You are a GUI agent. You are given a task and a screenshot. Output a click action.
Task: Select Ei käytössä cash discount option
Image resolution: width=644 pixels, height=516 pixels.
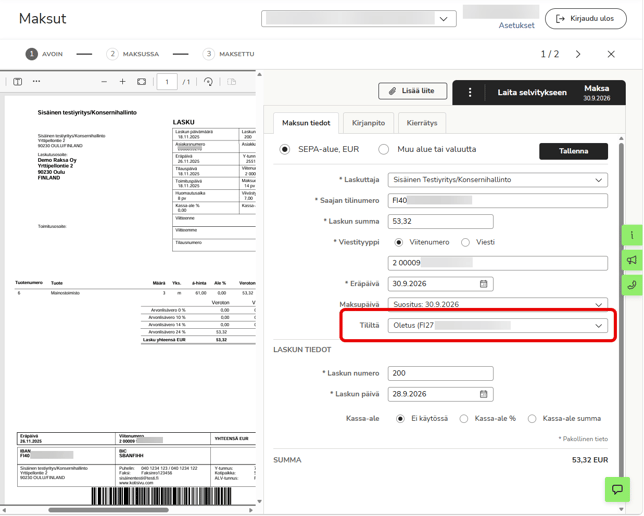[400, 419]
